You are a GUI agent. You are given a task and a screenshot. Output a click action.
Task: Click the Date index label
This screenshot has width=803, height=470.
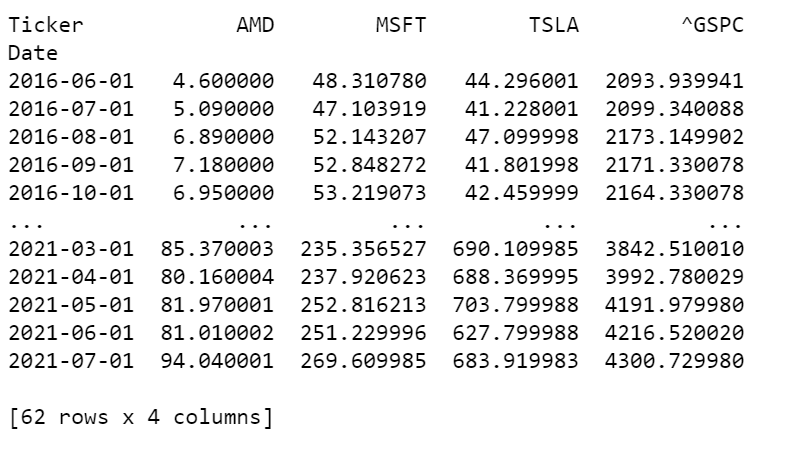coord(33,53)
